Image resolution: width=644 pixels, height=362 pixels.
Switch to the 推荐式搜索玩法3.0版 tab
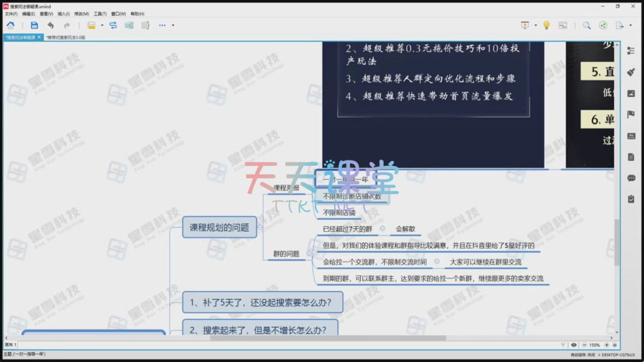point(66,37)
